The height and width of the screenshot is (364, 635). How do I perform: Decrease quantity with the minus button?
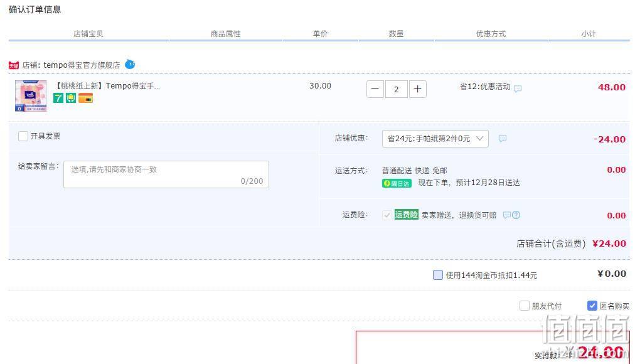coord(375,89)
